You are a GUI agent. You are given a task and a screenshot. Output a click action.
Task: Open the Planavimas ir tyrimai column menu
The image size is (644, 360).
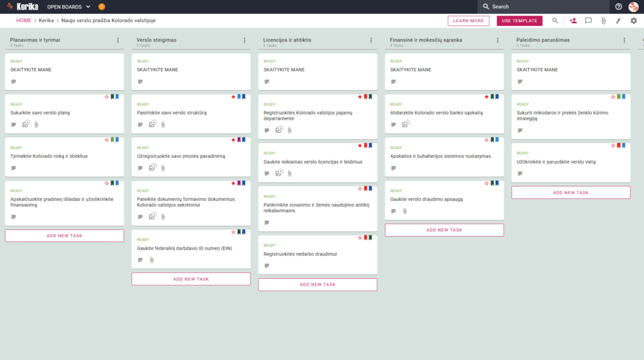118,40
